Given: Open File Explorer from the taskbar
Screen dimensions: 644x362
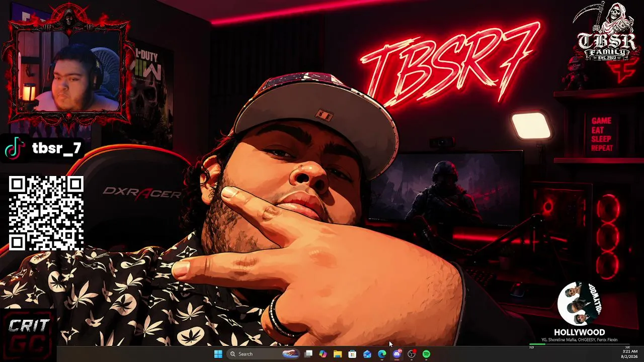Looking at the screenshot, I should [x=338, y=354].
